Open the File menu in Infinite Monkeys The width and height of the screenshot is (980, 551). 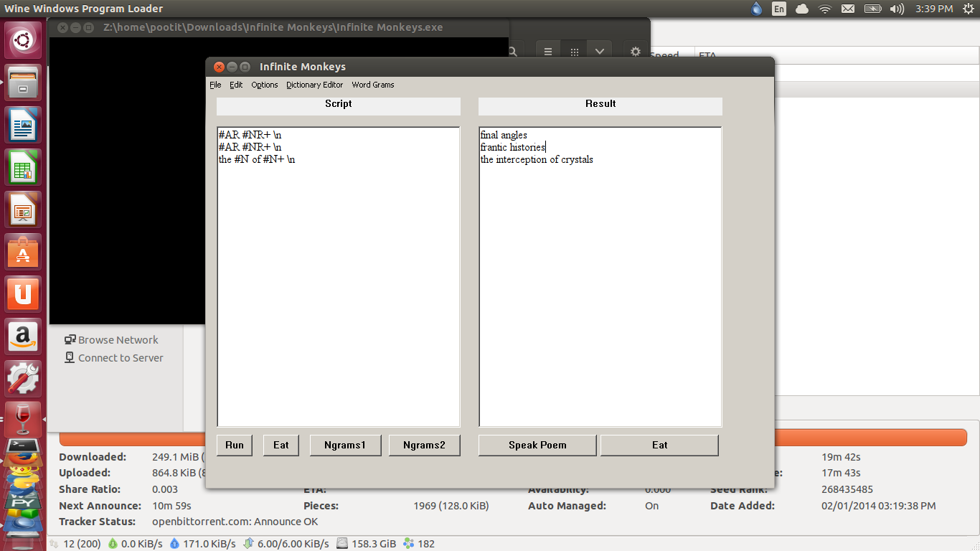215,84
